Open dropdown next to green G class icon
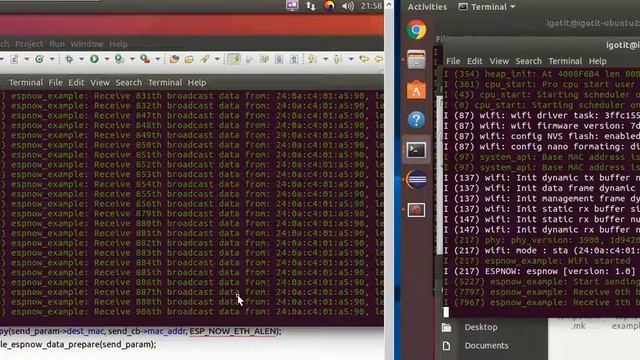640x360 pixels. click(52, 60)
